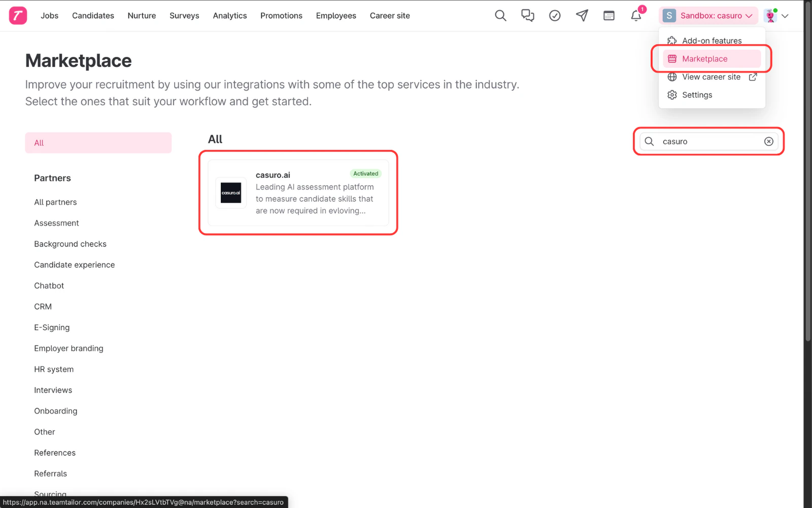Click the casuro.ai logo thumbnail
The width and height of the screenshot is (812, 508).
tap(231, 193)
